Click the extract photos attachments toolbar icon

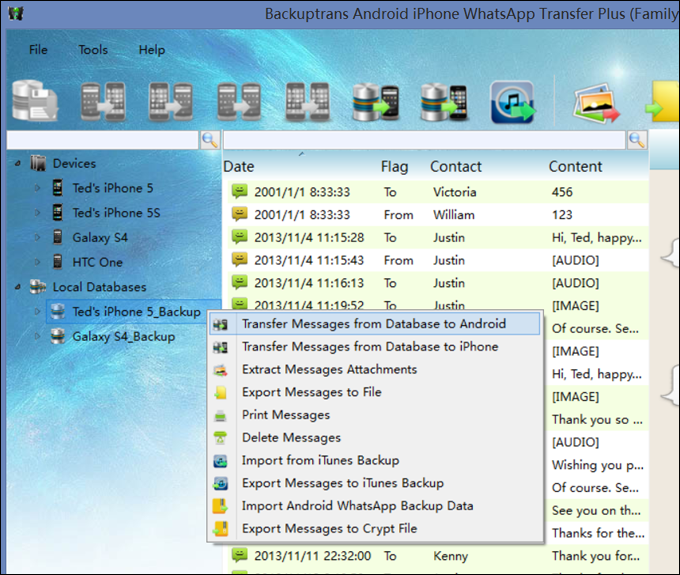[595, 103]
